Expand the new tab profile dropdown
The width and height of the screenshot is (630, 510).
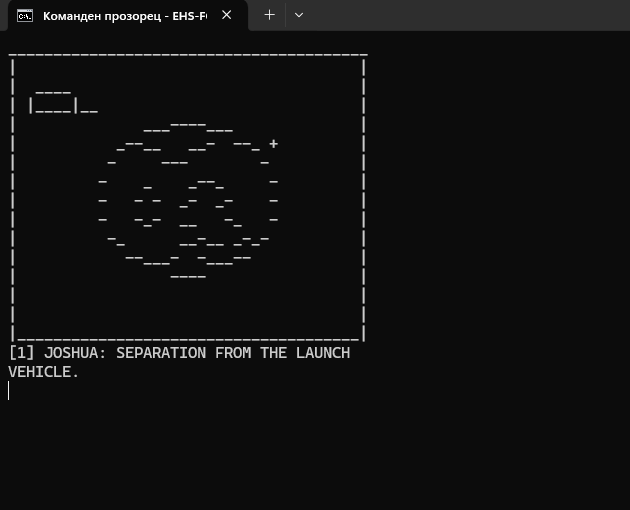point(299,15)
